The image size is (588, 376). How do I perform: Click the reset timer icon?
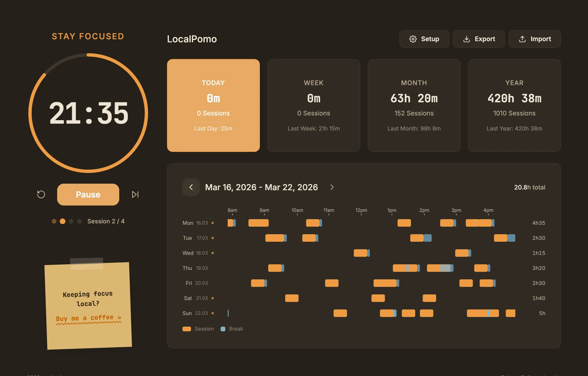[41, 194]
